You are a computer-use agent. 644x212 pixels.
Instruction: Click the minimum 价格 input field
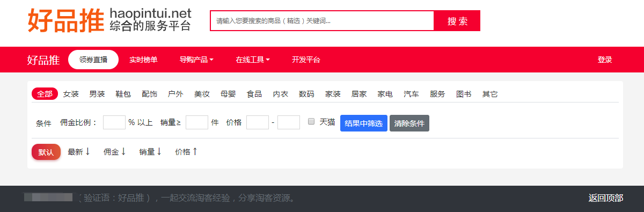tap(258, 122)
